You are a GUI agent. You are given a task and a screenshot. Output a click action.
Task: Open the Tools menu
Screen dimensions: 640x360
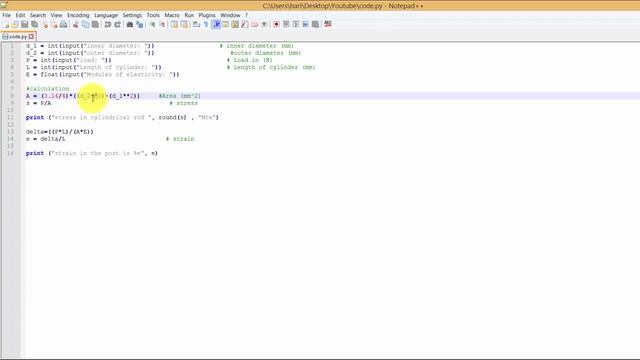point(153,15)
